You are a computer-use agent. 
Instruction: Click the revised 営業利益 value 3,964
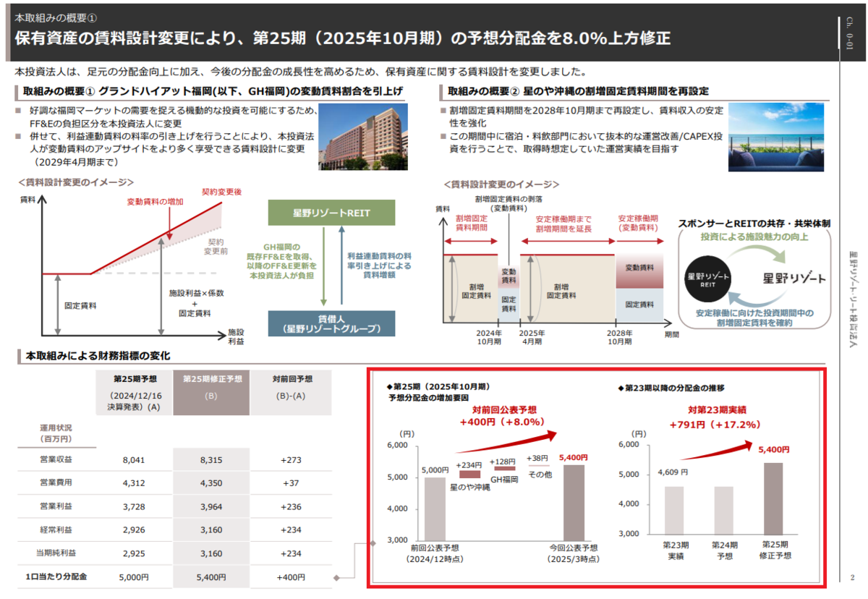[210, 506]
